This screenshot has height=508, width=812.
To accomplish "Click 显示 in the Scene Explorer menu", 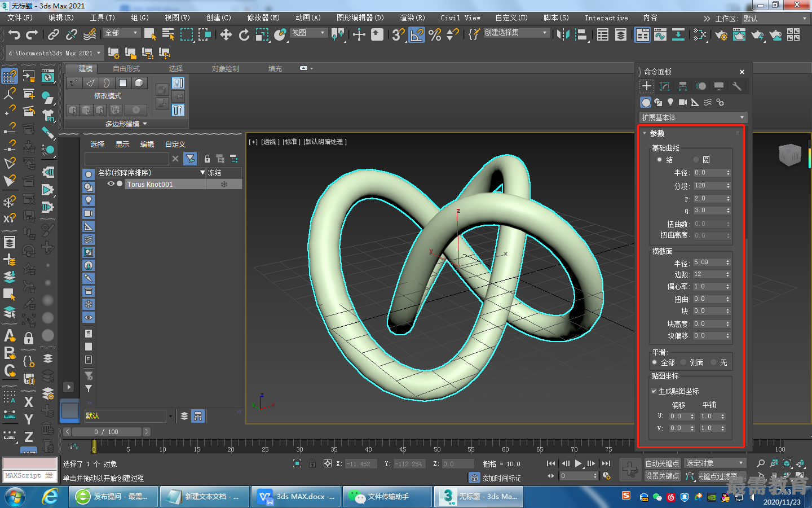I will [122, 144].
